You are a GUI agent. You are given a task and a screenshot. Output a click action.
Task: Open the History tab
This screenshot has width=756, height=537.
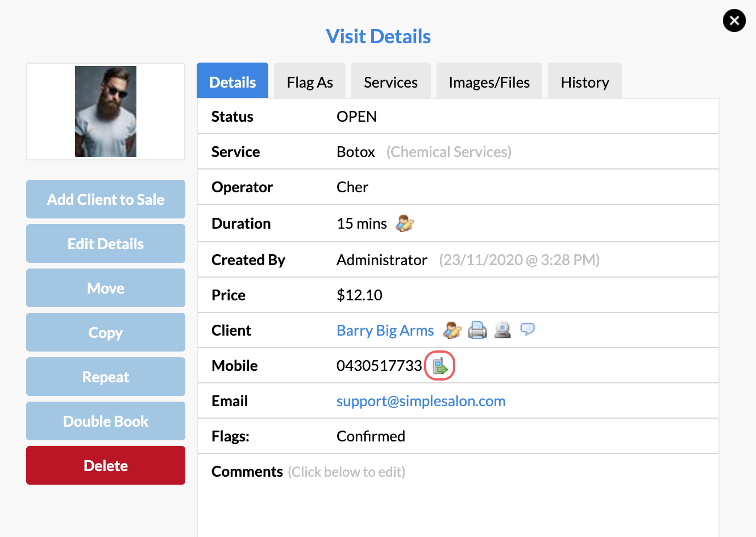[584, 81]
